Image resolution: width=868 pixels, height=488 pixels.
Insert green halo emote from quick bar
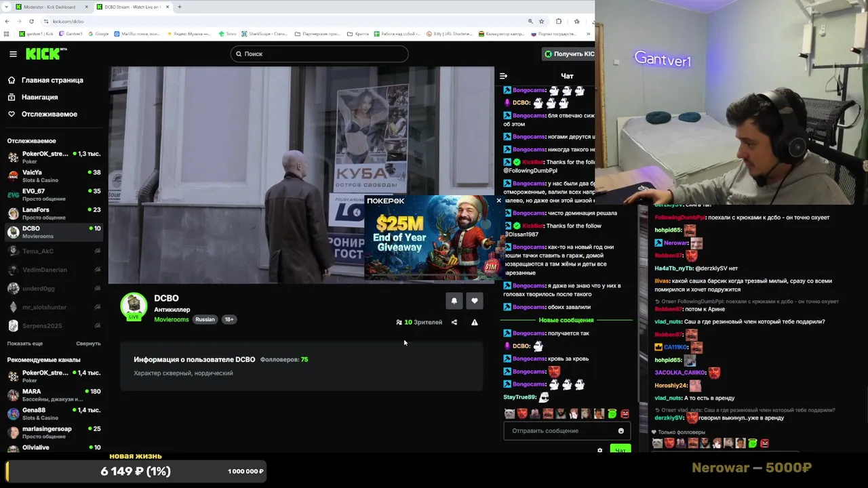point(612,413)
